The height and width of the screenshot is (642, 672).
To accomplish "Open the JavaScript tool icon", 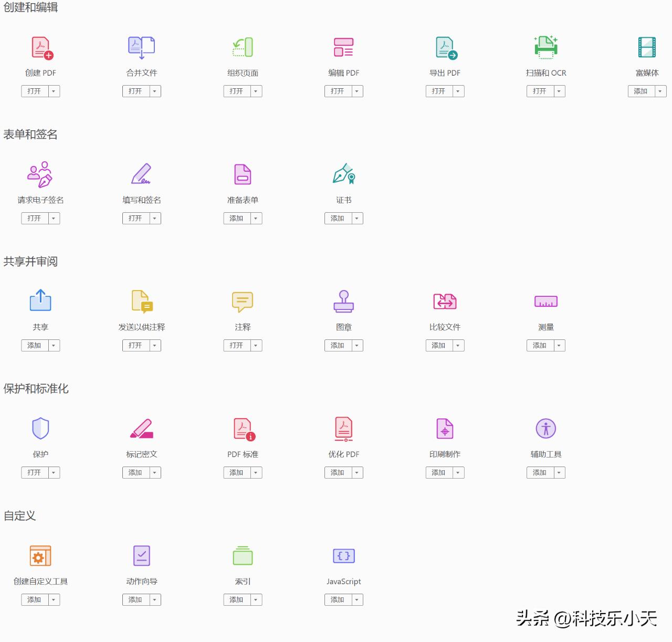I will click(x=343, y=556).
